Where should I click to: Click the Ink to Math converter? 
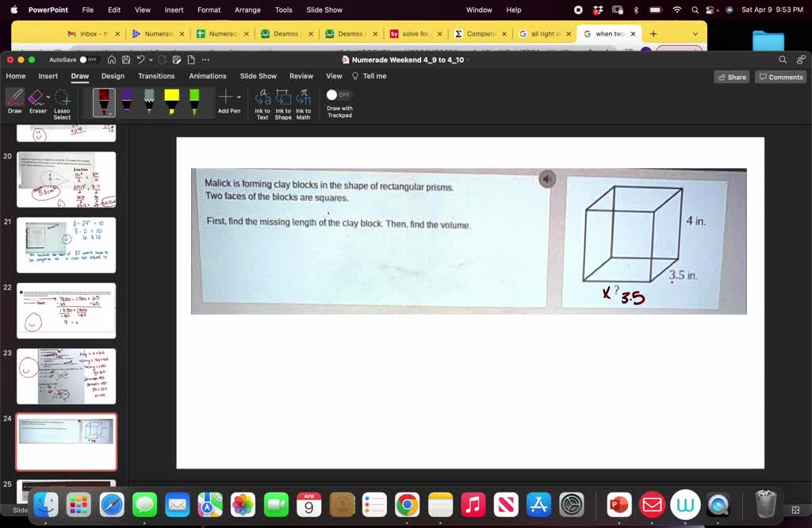(x=304, y=101)
